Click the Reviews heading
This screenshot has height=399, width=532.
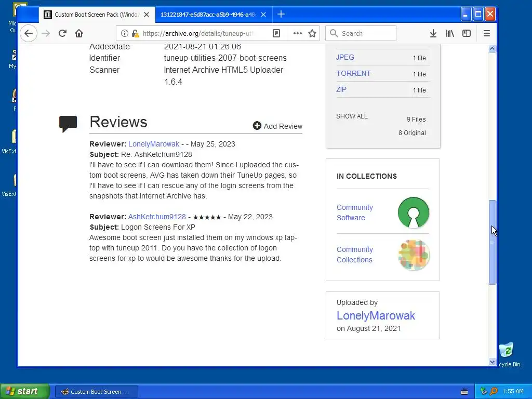coord(118,122)
